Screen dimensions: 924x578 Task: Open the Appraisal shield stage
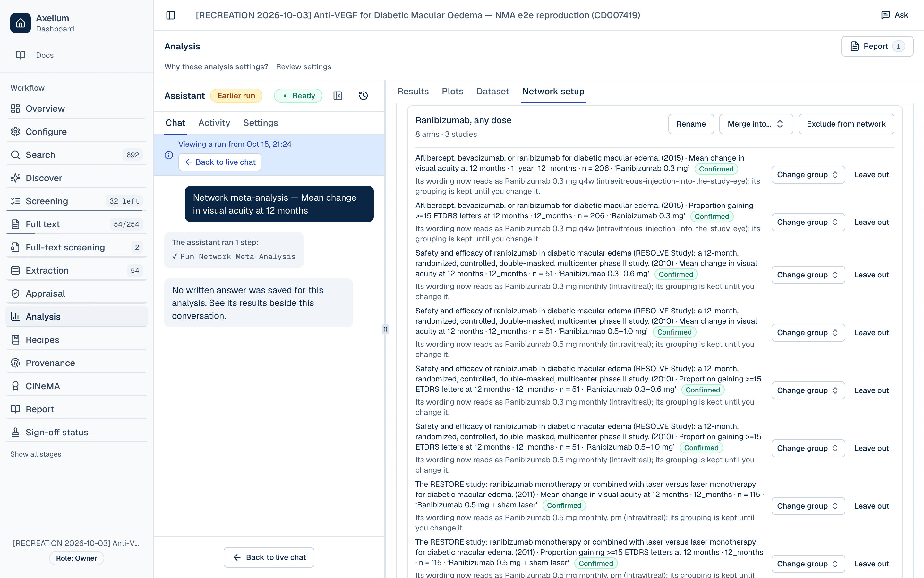(x=77, y=293)
